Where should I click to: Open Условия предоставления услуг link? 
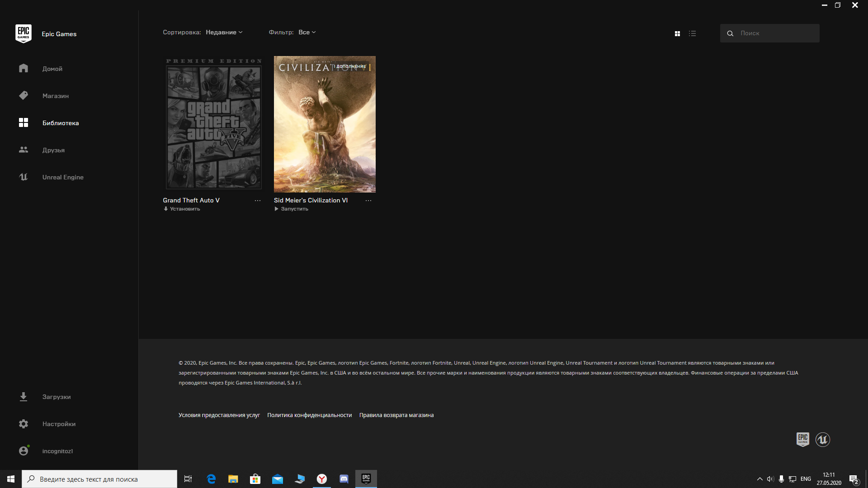point(219,415)
